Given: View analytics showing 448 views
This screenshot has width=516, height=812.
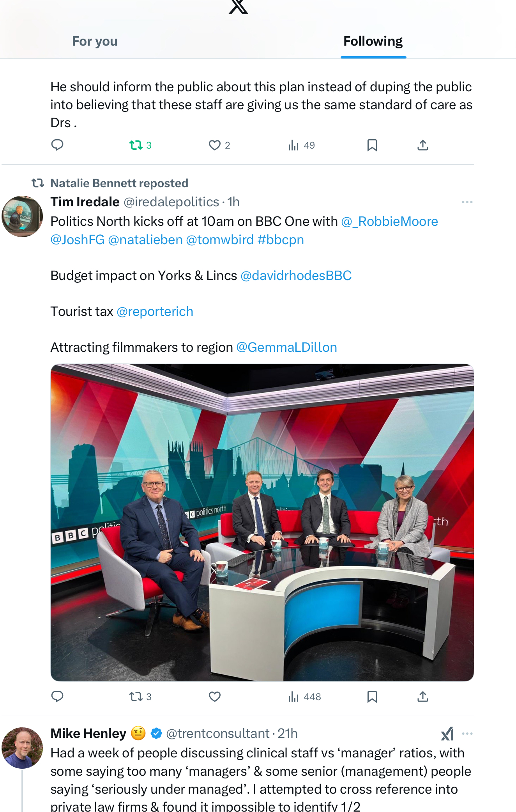Looking at the screenshot, I should tap(304, 697).
